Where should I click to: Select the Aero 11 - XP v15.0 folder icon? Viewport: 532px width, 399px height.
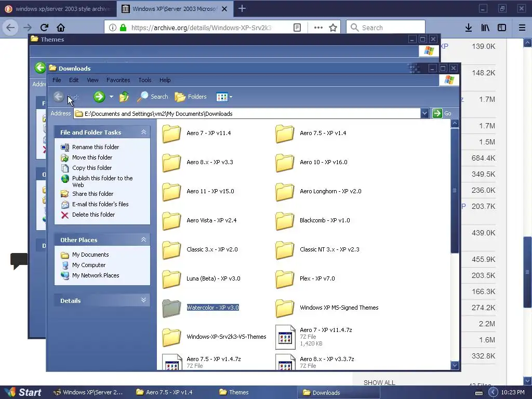click(171, 192)
